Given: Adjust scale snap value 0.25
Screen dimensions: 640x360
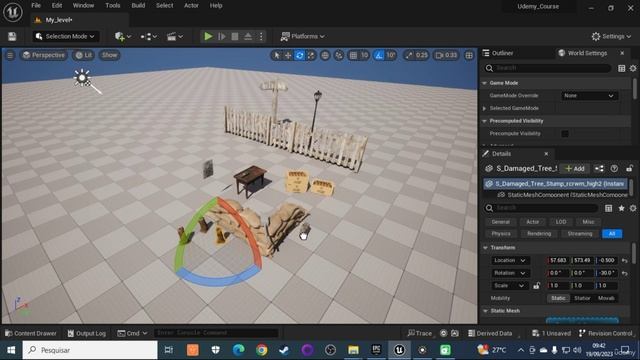Looking at the screenshot, I should tap(416, 55).
